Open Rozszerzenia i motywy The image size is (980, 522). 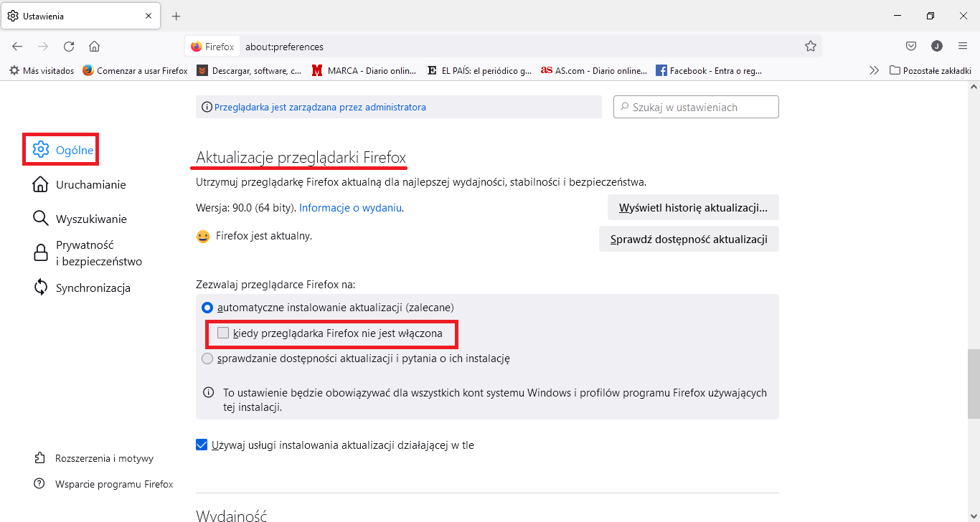click(x=94, y=458)
